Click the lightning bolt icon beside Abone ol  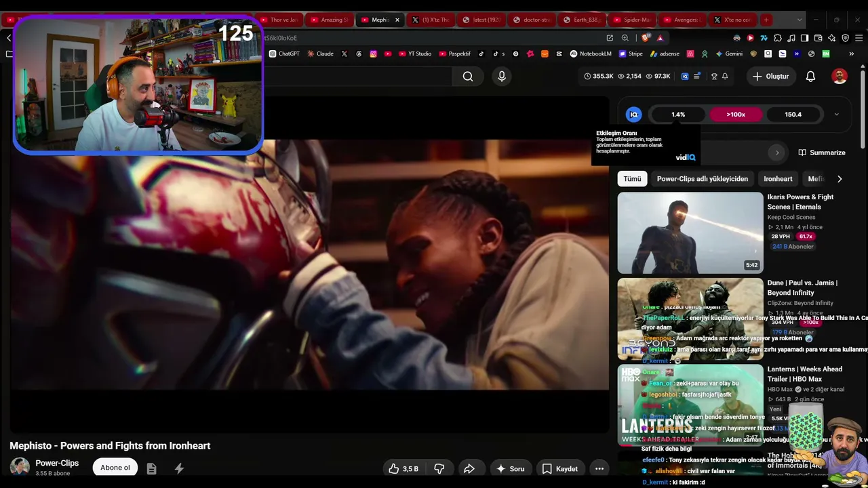(x=179, y=468)
